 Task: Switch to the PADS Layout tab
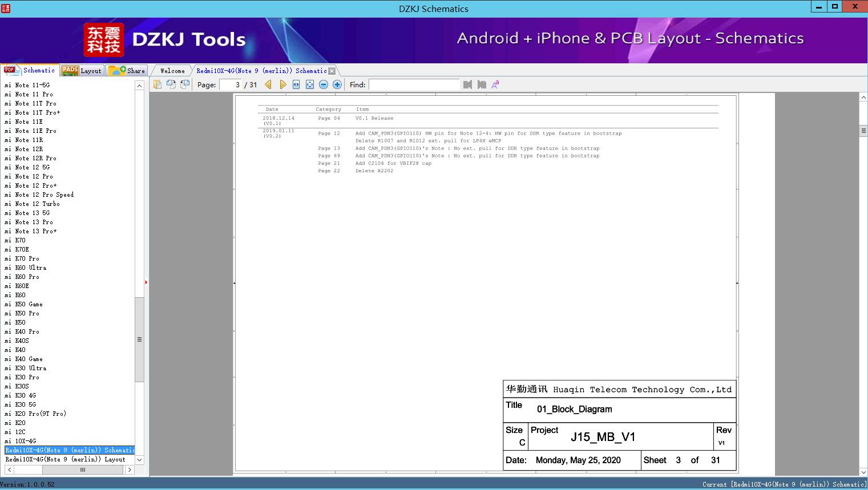[x=82, y=71]
